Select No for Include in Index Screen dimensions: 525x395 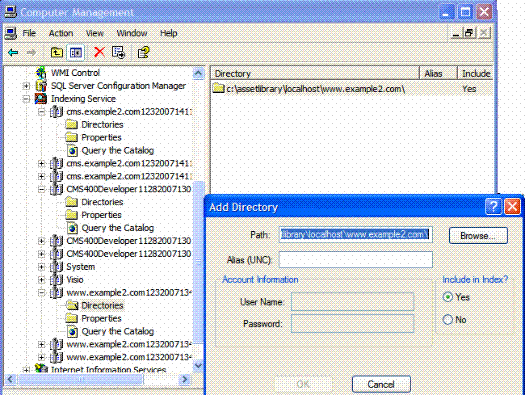pyautogui.click(x=448, y=320)
